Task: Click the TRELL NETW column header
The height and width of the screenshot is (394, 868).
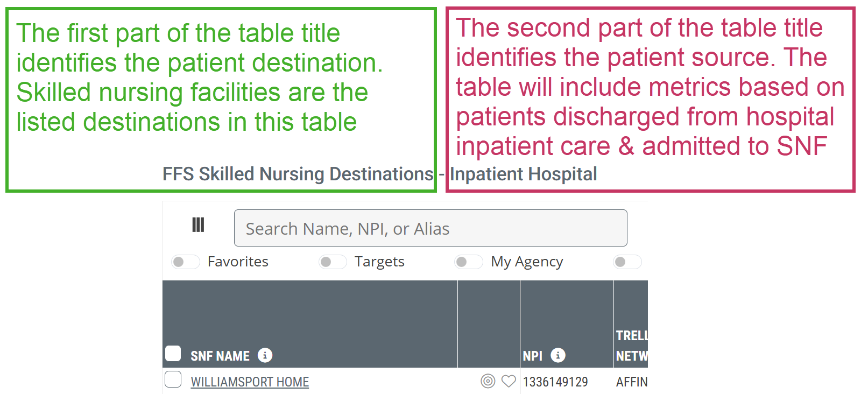Action: (631, 346)
